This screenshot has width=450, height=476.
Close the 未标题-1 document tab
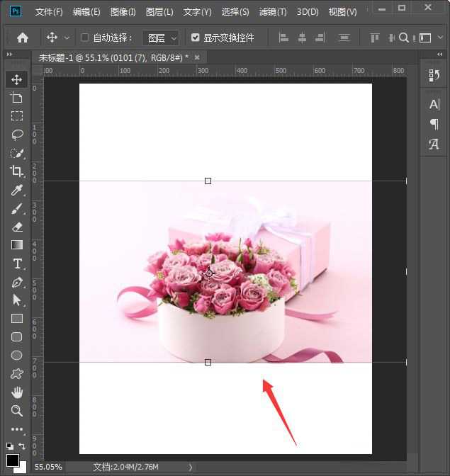197,57
